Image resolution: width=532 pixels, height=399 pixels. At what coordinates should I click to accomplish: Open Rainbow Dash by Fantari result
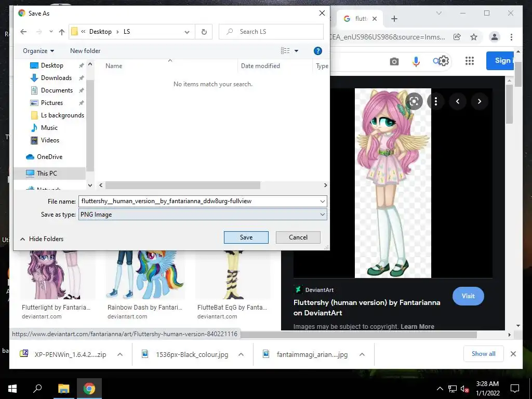[145, 308]
